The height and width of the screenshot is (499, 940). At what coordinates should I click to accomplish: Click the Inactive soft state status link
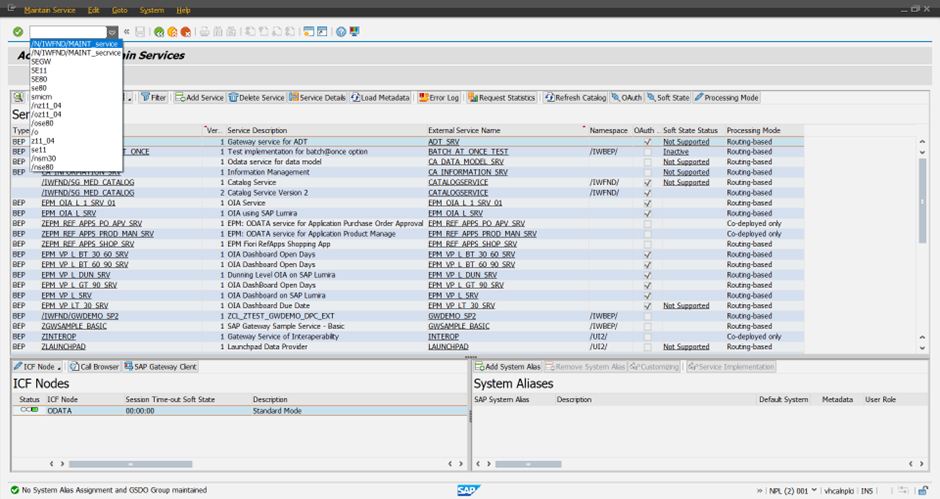676,152
